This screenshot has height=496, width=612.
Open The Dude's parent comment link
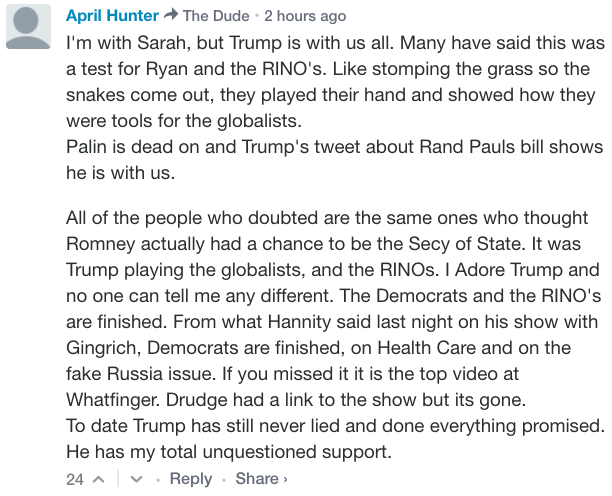point(216,16)
